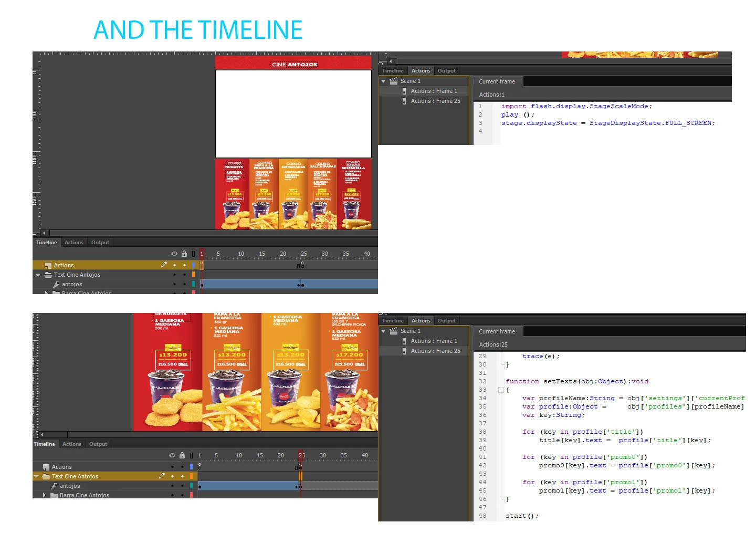Select 'Actions : Frame 1' in Actions:1 panel

434,91
